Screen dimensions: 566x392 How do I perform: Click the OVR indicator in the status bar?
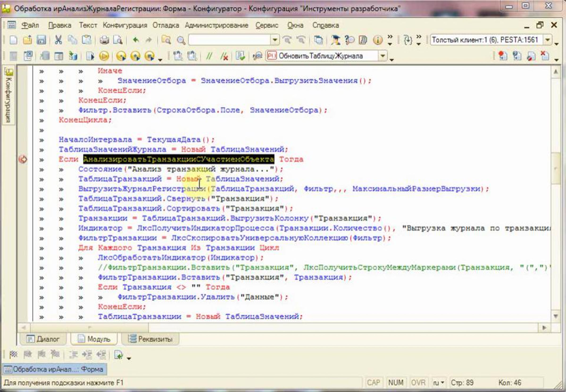click(x=418, y=383)
